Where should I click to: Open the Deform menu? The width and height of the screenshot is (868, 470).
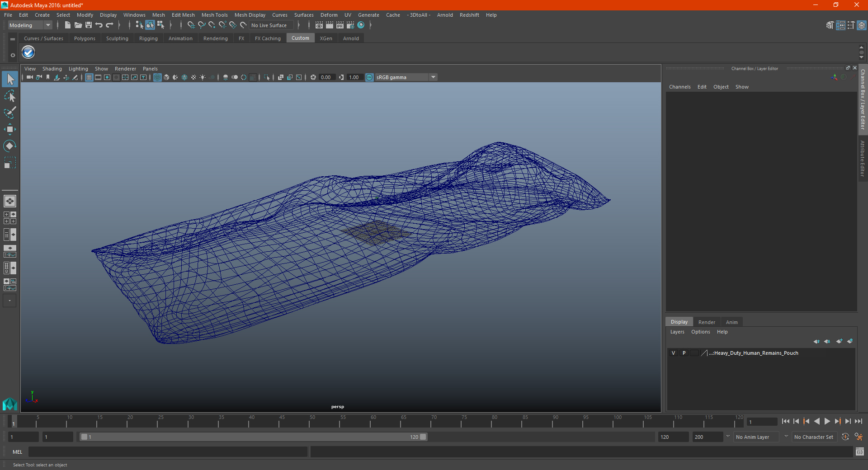pos(329,15)
